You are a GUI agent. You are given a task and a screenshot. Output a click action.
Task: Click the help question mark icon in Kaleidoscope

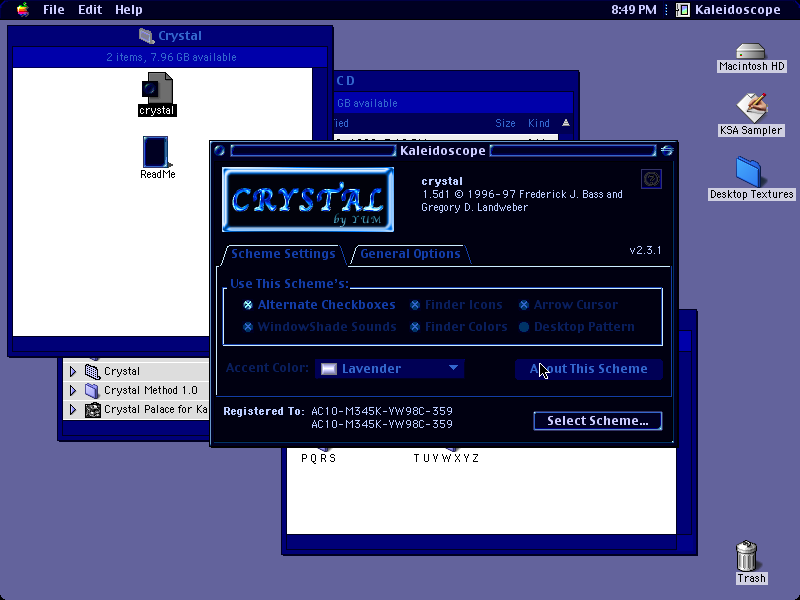(x=651, y=179)
